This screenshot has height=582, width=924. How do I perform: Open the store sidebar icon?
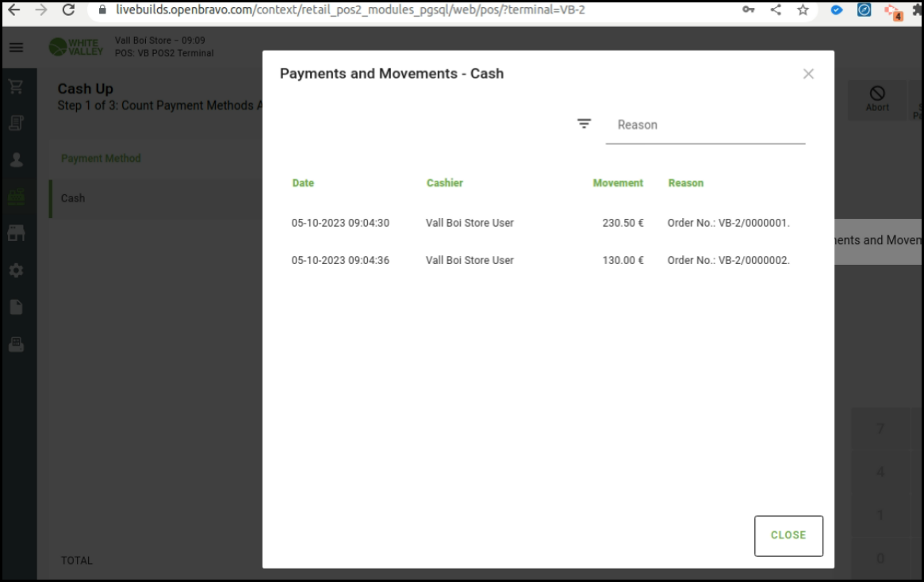click(x=16, y=233)
